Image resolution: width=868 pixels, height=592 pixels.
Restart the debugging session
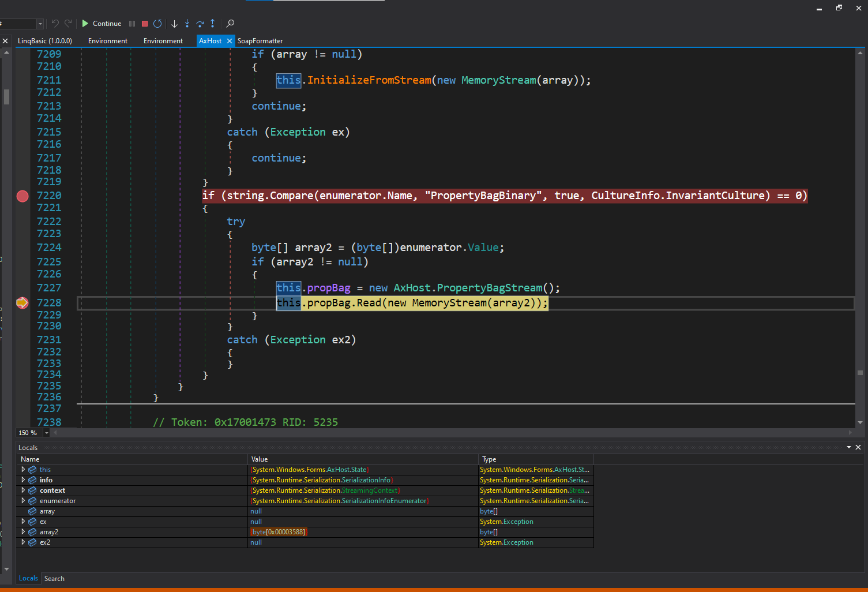pos(157,24)
